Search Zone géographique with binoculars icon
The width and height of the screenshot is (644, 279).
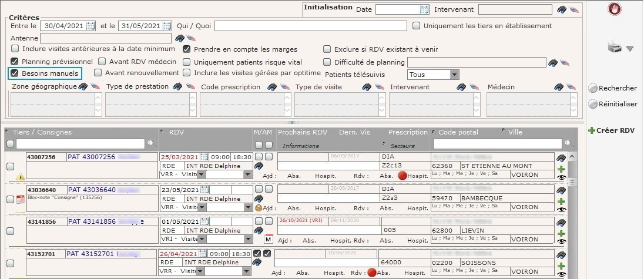(83, 86)
